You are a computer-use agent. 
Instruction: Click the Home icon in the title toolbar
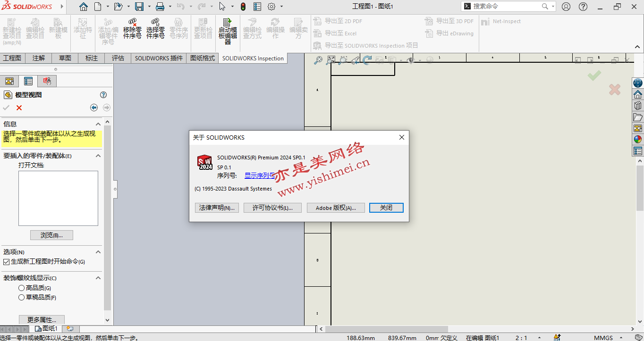click(84, 7)
